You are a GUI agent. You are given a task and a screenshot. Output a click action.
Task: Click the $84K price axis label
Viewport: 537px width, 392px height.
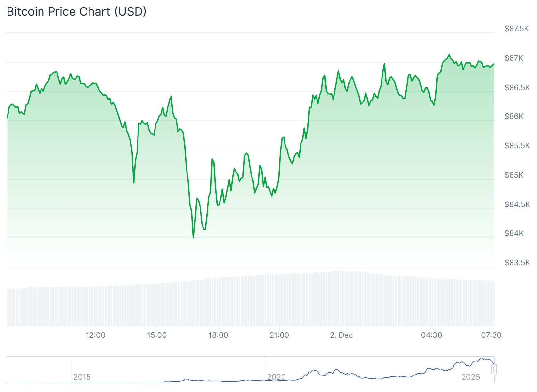coord(514,233)
